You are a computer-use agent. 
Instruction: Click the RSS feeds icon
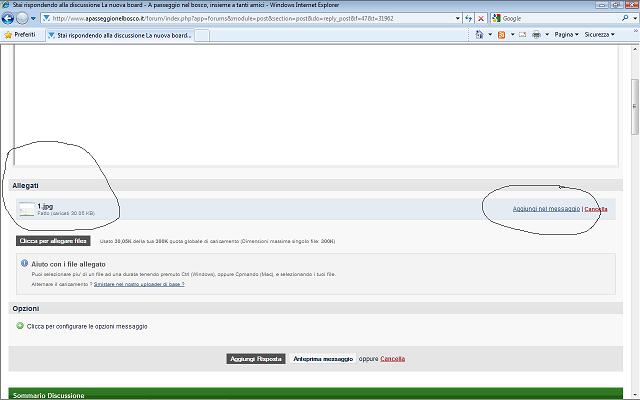(501, 34)
